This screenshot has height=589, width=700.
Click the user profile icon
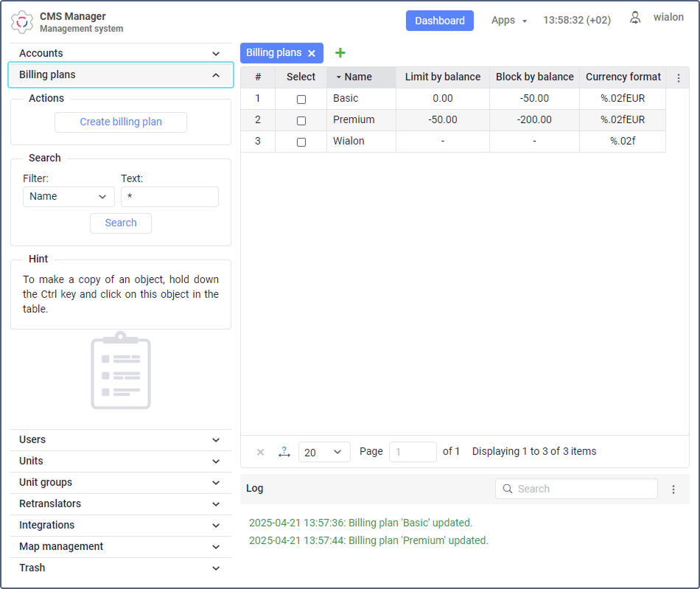pyautogui.click(x=635, y=18)
